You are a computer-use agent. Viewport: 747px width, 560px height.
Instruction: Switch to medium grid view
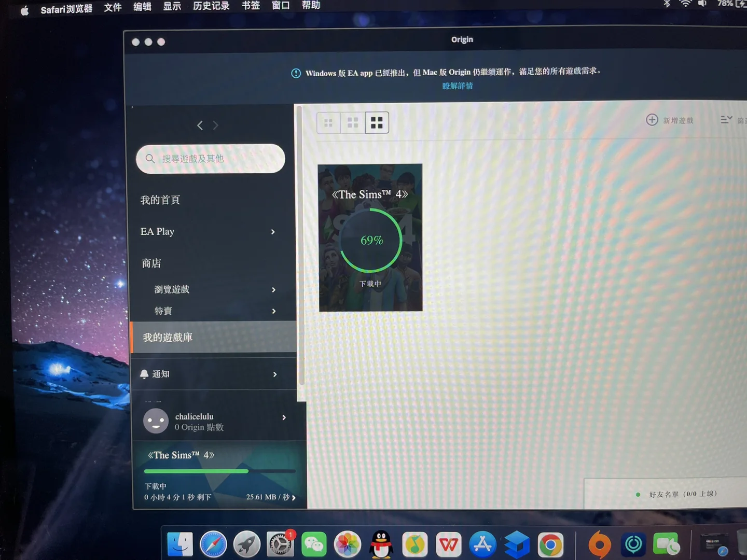[353, 123]
